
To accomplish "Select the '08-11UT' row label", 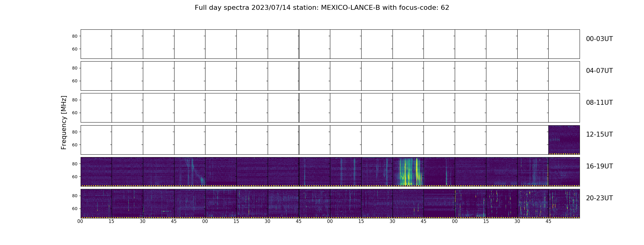I will [599, 103].
